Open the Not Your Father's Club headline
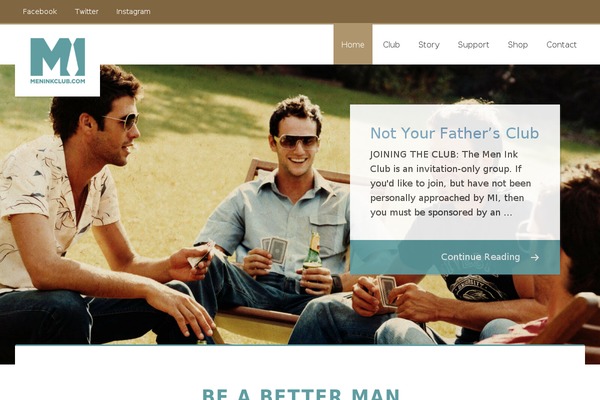This screenshot has height=400, width=600. click(455, 133)
